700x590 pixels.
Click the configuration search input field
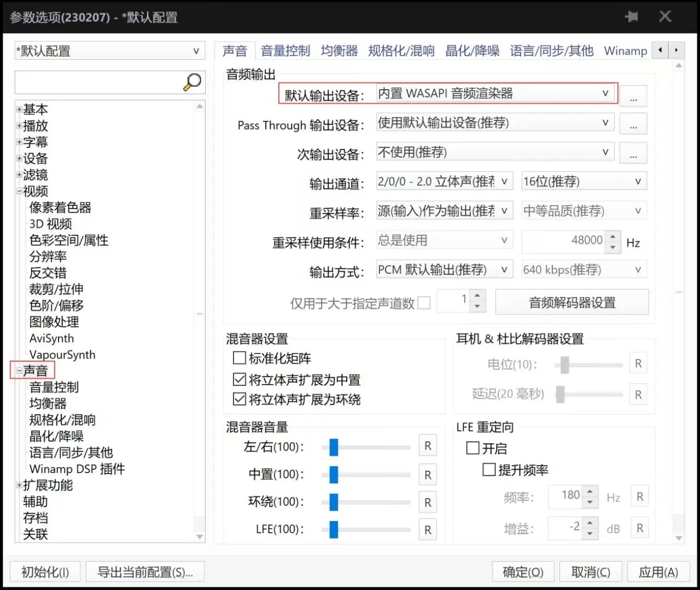pos(100,81)
